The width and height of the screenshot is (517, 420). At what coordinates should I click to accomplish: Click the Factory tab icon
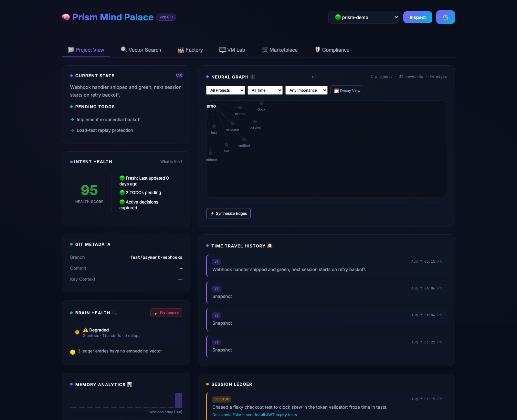(x=181, y=50)
